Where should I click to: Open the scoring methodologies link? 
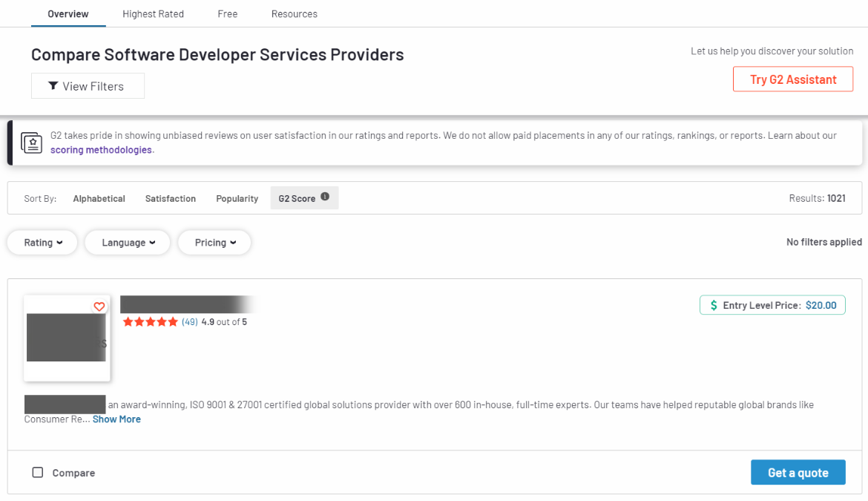tap(101, 150)
